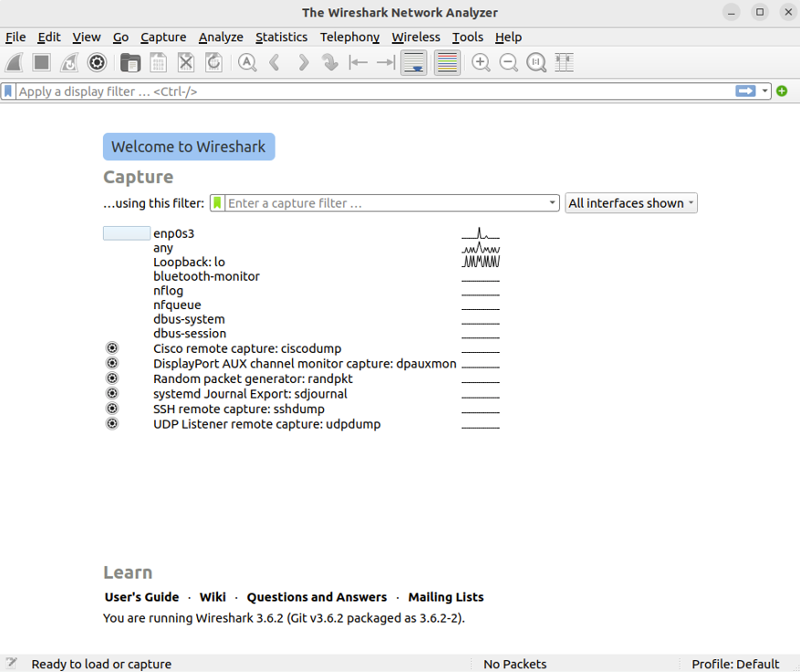The image size is (800, 672).
Task: Click the capture filter input field
Action: point(386,203)
